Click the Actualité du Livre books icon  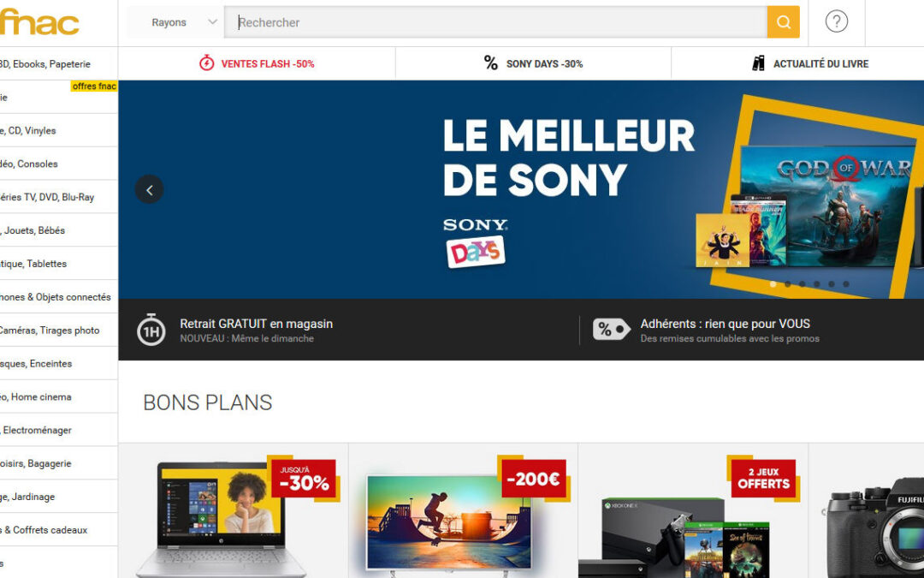758,63
